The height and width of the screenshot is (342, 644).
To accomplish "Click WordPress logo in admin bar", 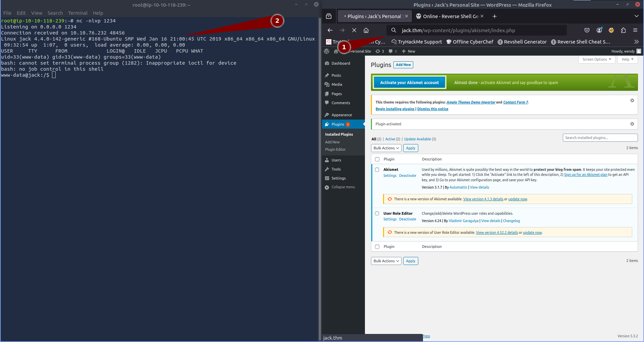I will [x=327, y=51].
